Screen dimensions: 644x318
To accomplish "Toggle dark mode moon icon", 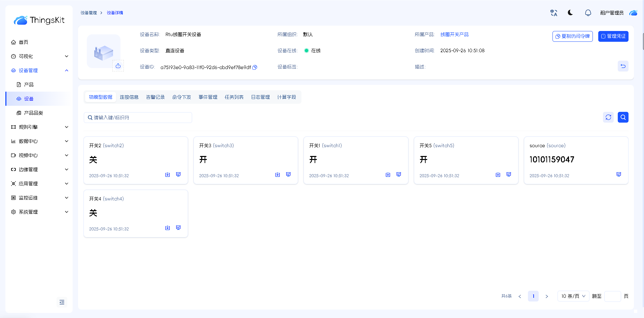I will point(570,13).
